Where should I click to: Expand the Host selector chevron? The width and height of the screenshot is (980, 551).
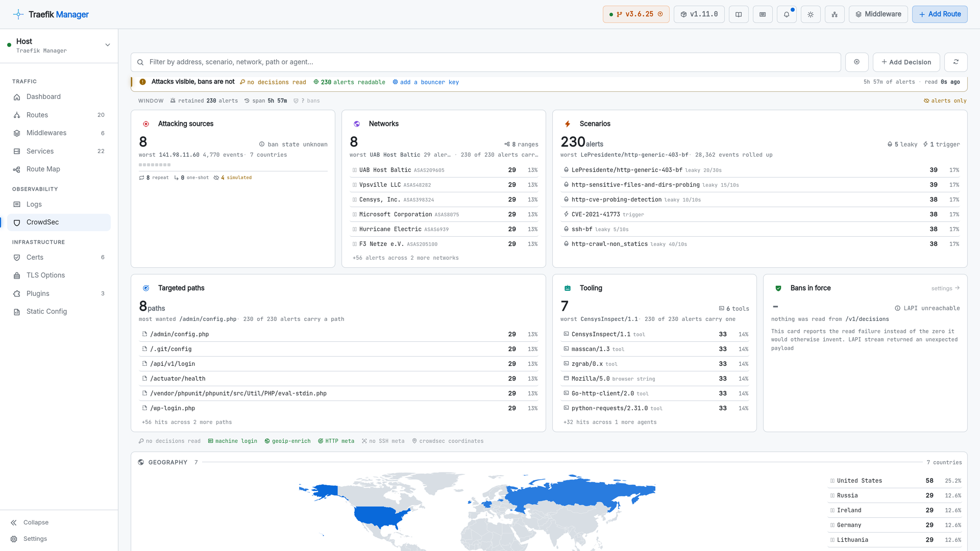click(x=108, y=45)
